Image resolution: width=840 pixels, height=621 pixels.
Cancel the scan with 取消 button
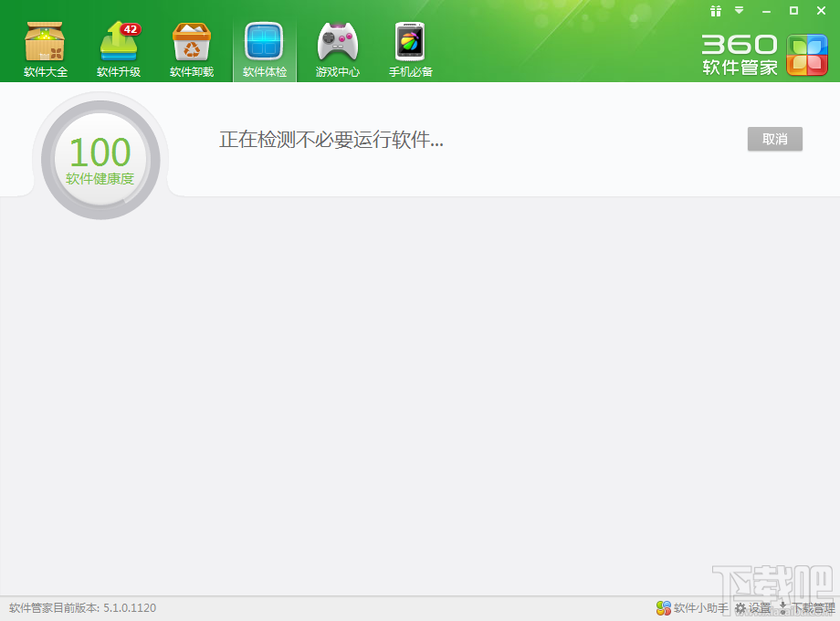coord(773,139)
